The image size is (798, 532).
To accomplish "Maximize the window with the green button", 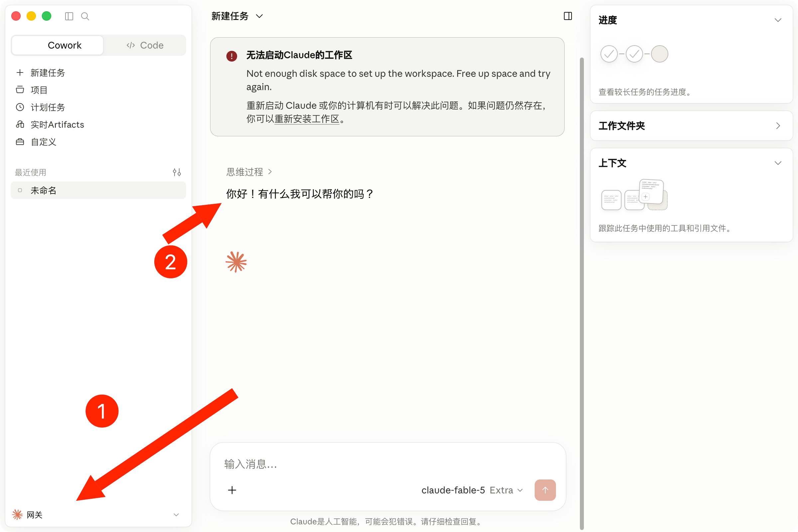I will click(47, 16).
